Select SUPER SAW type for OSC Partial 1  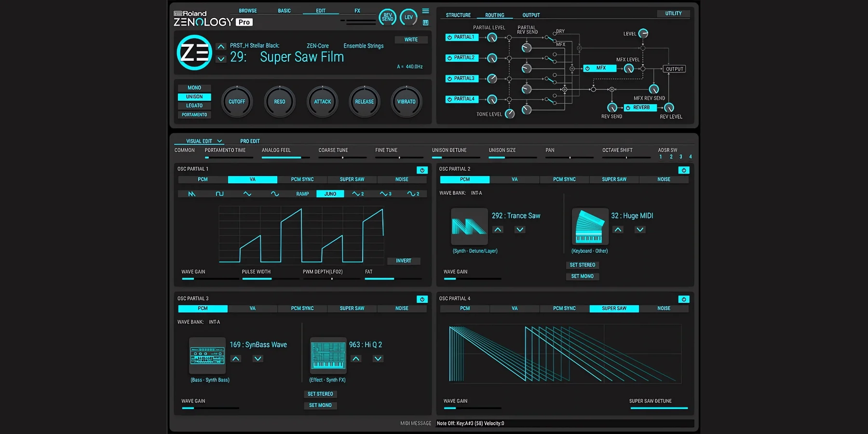click(x=352, y=179)
